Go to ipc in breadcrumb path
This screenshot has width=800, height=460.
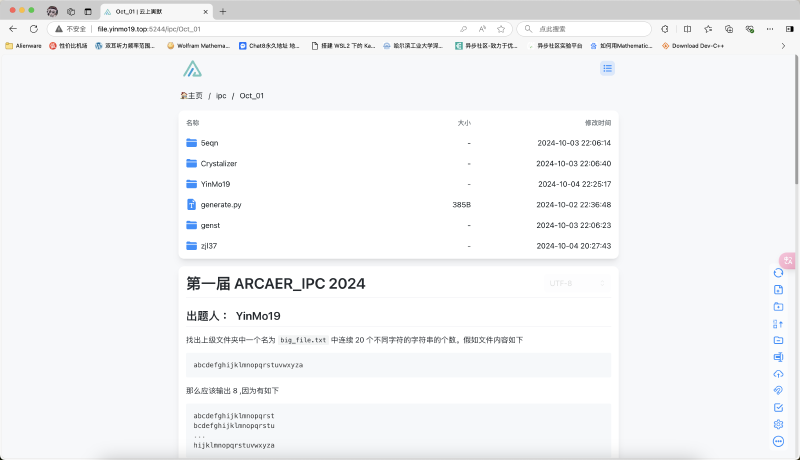click(x=221, y=95)
